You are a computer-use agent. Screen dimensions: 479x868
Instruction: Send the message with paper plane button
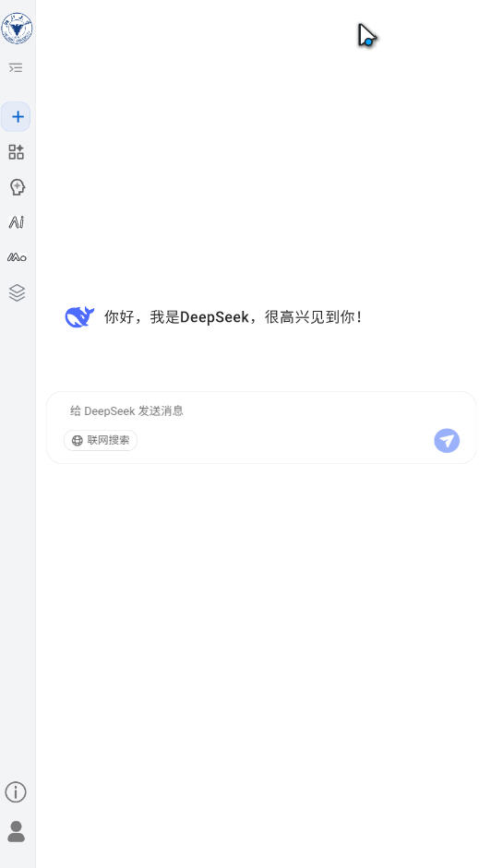coord(447,441)
